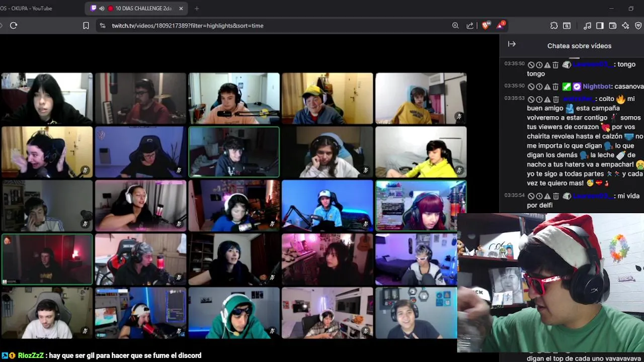Reload the Twitch page
The width and height of the screenshot is (644, 362).
[14, 26]
